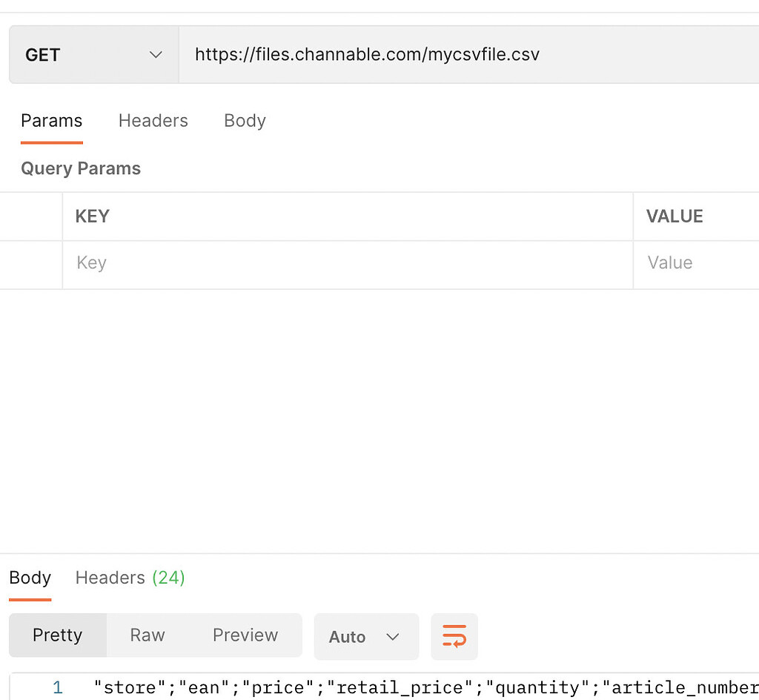Toggle the line wrap icon for the response
759x700 pixels.
[x=454, y=636]
